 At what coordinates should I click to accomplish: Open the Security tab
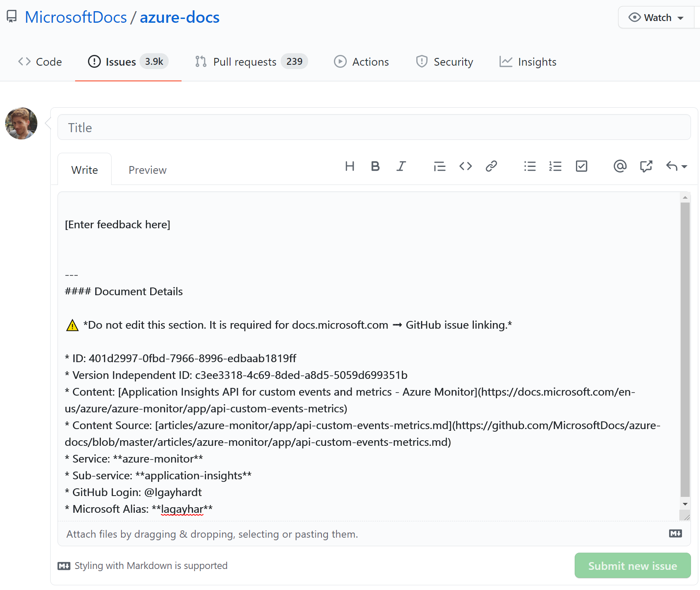coord(444,62)
